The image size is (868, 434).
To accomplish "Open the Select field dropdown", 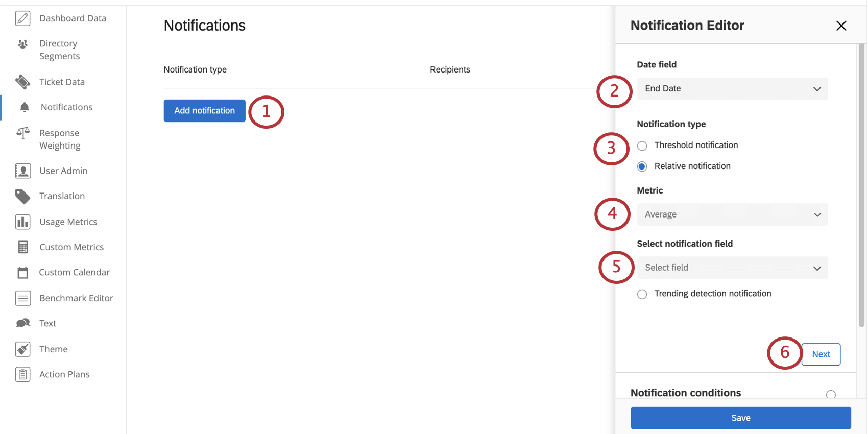I will tap(732, 267).
